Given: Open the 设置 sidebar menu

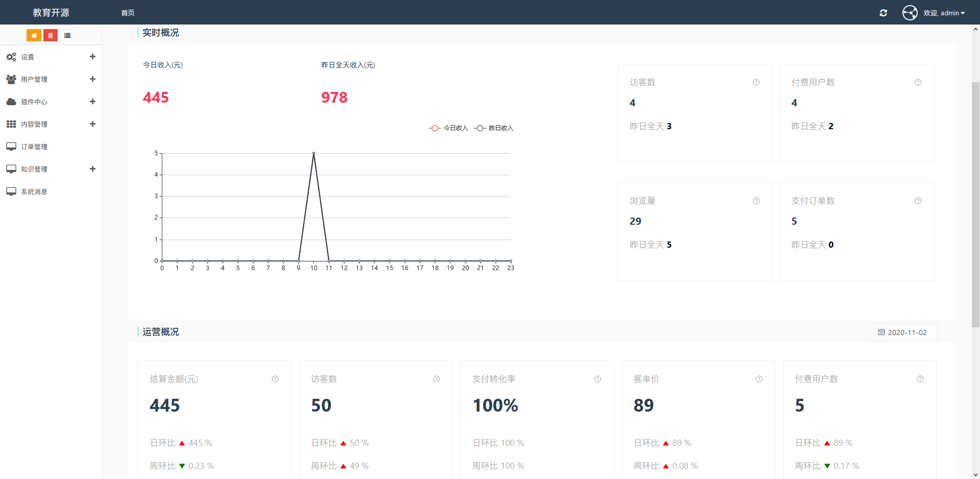Looking at the screenshot, I should coord(51,57).
